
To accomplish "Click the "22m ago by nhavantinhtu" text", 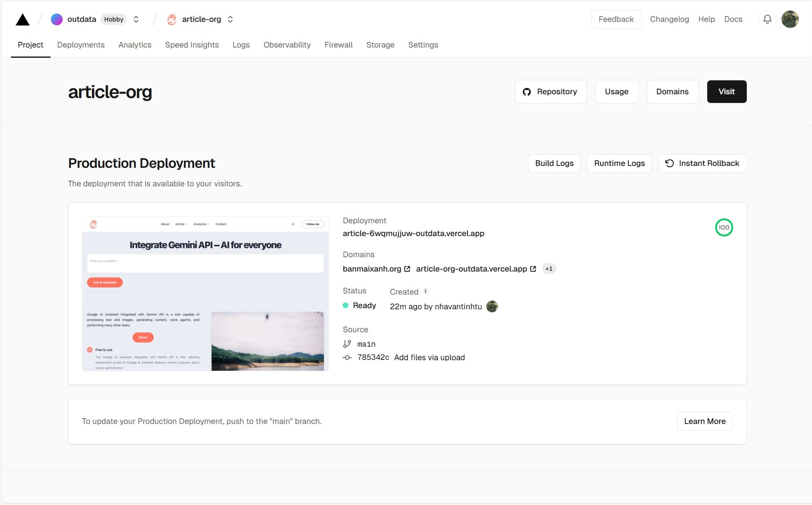I will click(x=436, y=307).
